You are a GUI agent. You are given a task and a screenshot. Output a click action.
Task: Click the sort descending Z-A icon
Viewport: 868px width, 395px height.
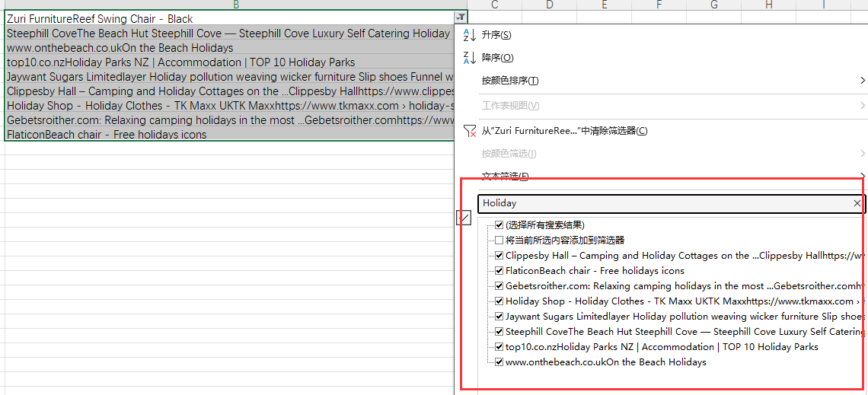[x=469, y=58]
